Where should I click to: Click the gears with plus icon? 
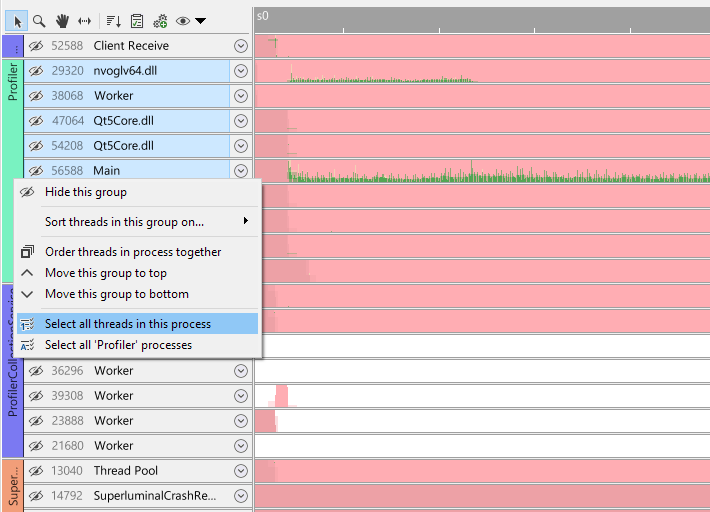click(159, 20)
